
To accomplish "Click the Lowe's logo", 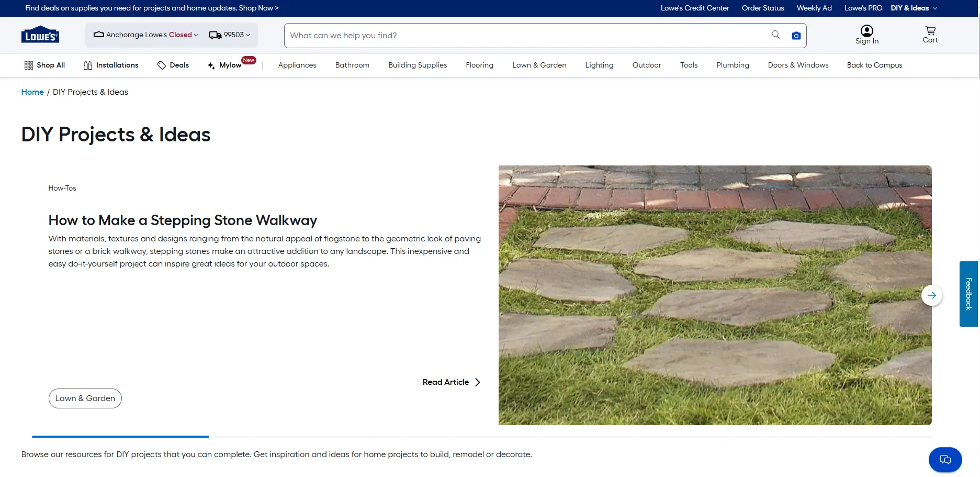I will click(x=40, y=34).
